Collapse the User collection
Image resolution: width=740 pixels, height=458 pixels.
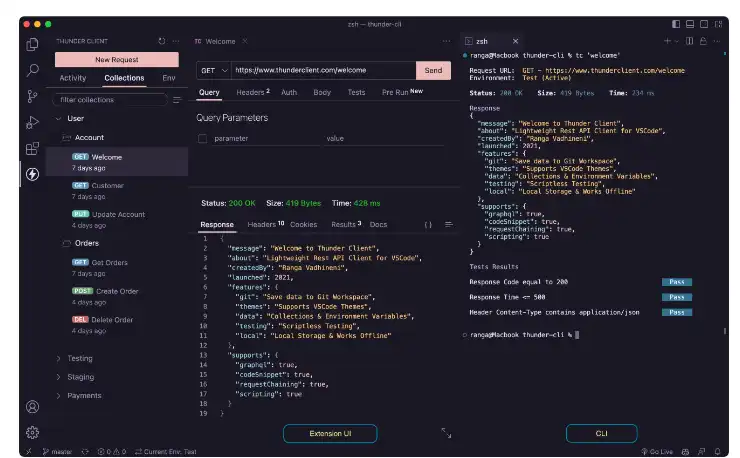click(x=58, y=119)
